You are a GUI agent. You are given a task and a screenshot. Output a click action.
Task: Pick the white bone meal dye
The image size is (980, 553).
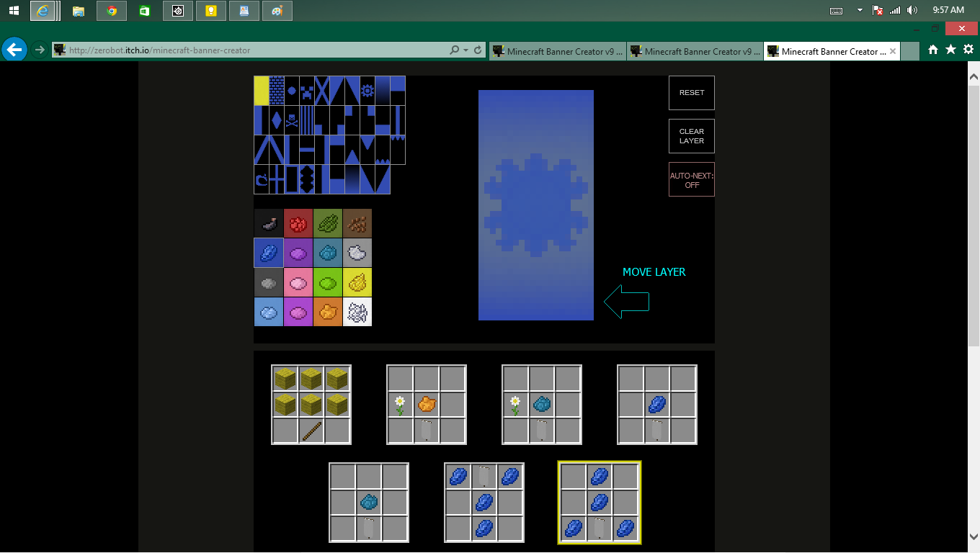357,312
